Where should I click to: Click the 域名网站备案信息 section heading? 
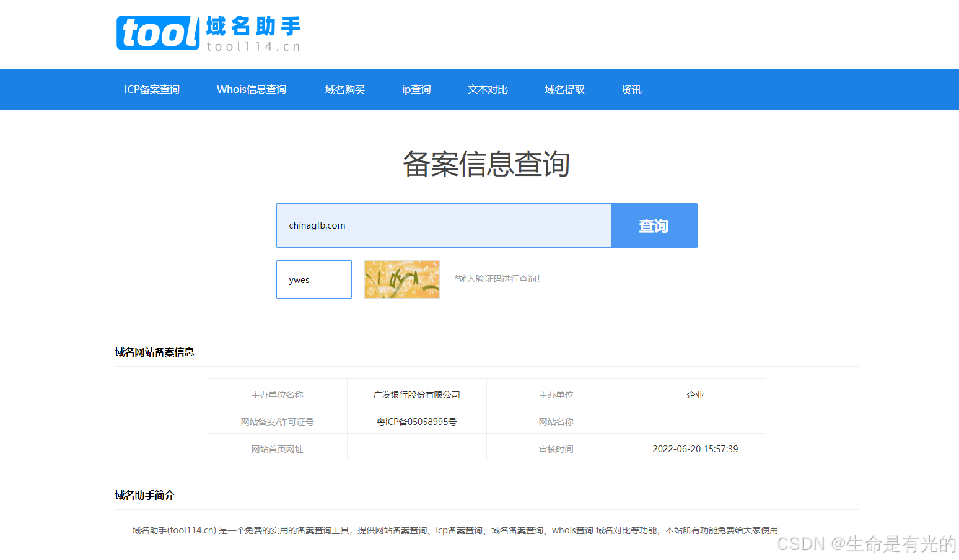(x=154, y=352)
